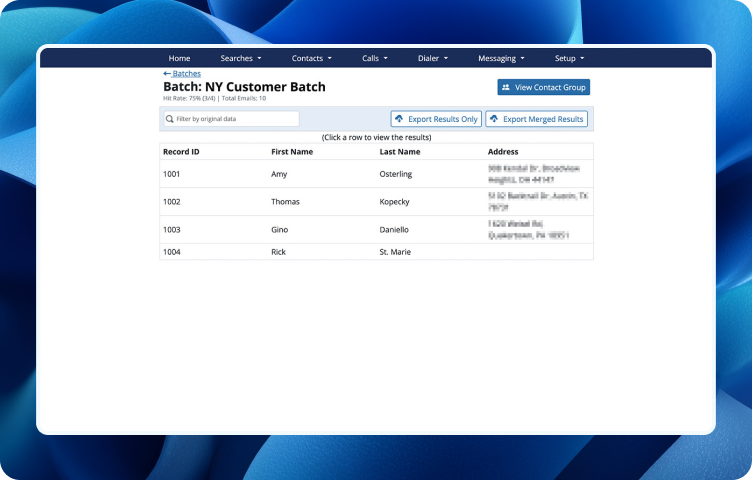
Task: Open the record row for Amy Osterling
Action: (376, 174)
